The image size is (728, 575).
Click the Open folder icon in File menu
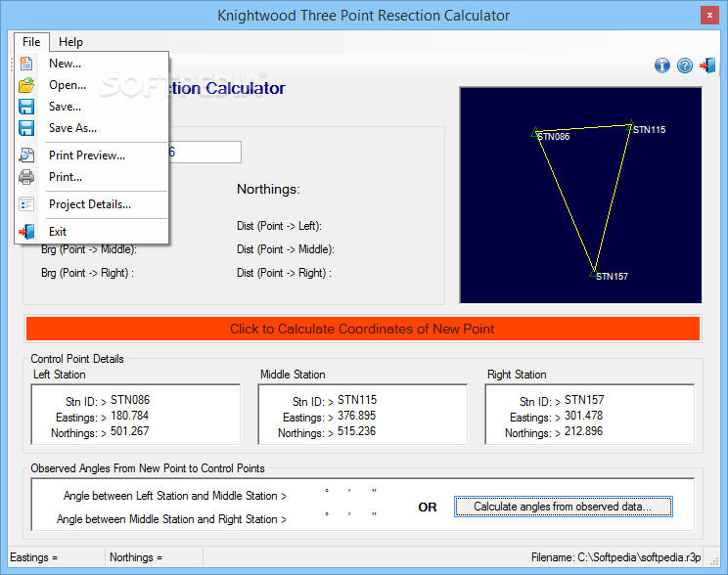click(26, 85)
